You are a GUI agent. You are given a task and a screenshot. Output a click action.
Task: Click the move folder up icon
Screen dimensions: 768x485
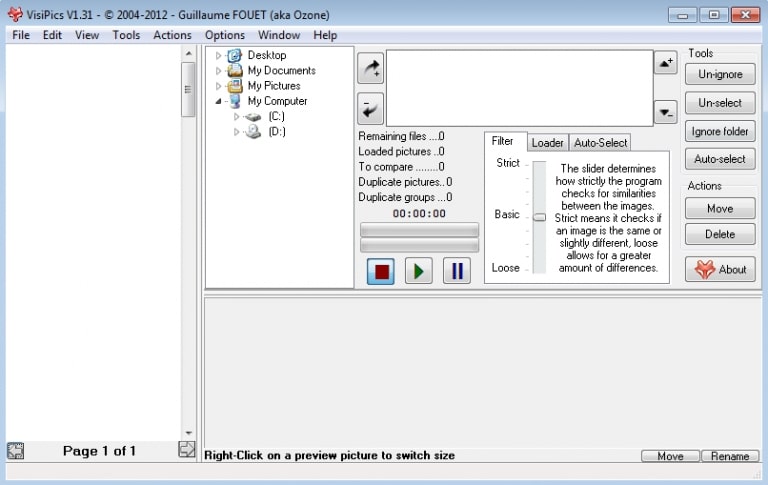665,64
